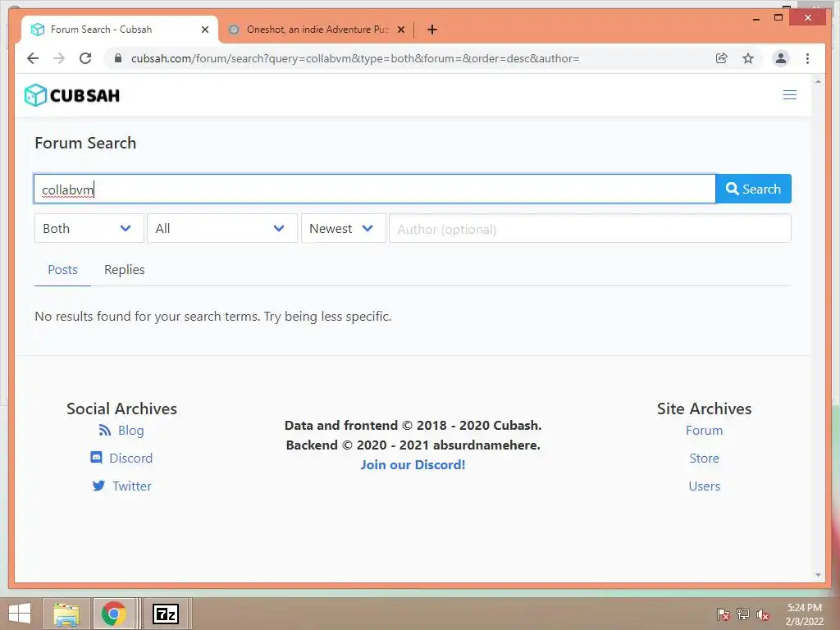840x630 pixels.
Task: Close the Forum Search tab
Action: point(204,30)
